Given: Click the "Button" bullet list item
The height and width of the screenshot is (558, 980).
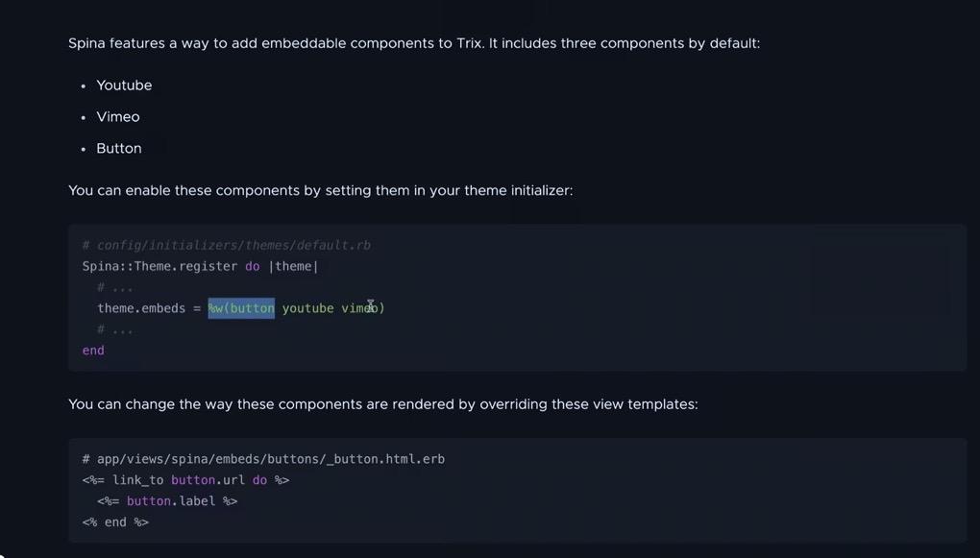Looking at the screenshot, I should tap(119, 149).
